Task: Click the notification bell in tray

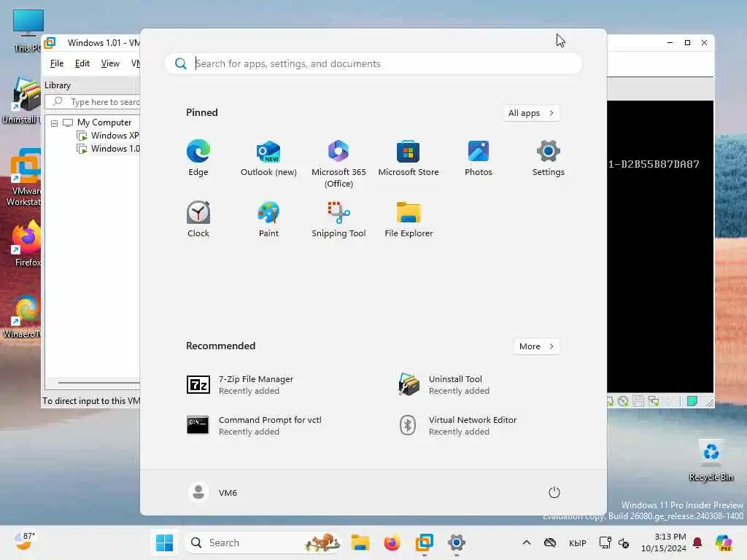Action: click(x=697, y=542)
